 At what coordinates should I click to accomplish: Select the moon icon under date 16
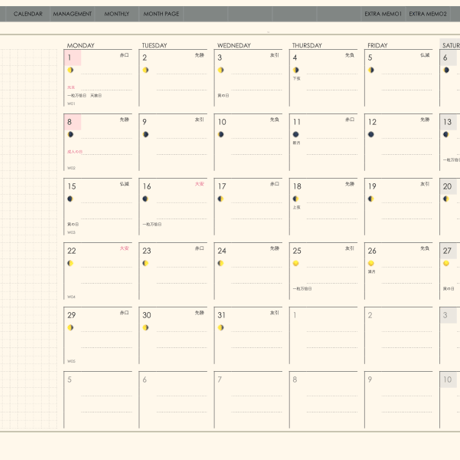coord(145,199)
